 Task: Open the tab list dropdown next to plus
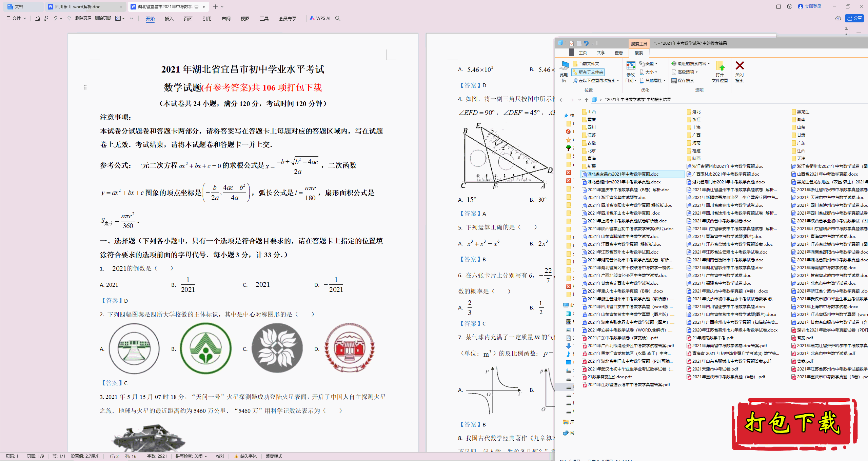(x=222, y=6)
